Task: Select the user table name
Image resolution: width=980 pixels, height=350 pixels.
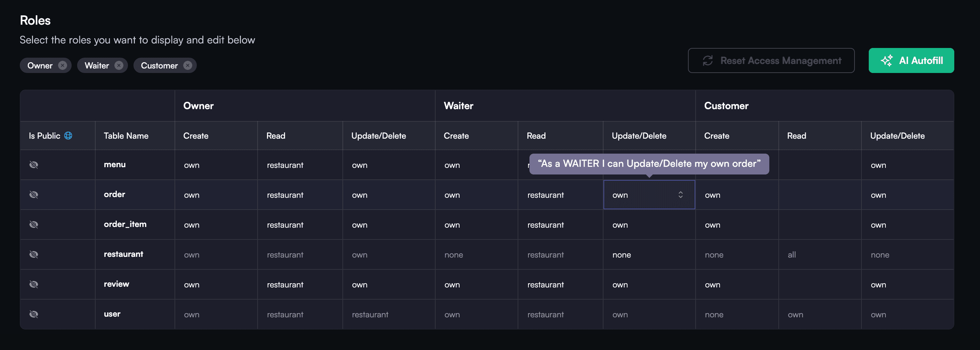Action: [x=112, y=314]
